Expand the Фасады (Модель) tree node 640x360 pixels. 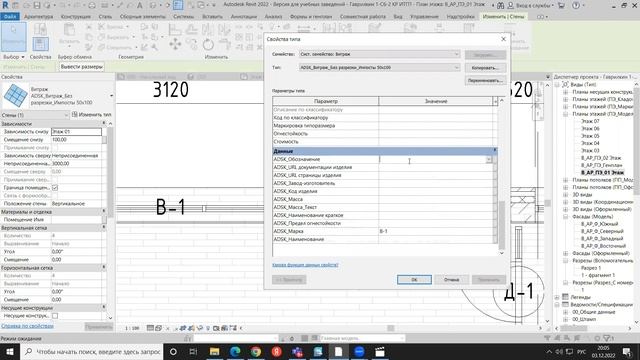(x=566, y=216)
